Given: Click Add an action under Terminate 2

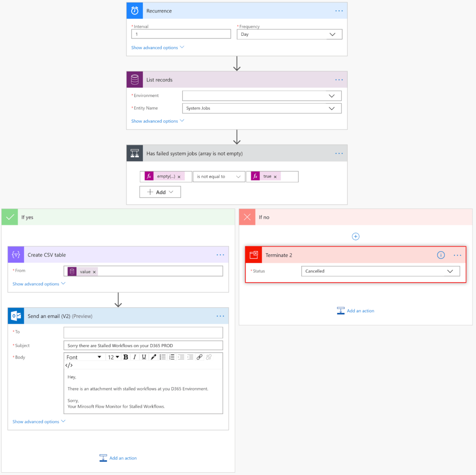Looking at the screenshot, I should (356, 311).
